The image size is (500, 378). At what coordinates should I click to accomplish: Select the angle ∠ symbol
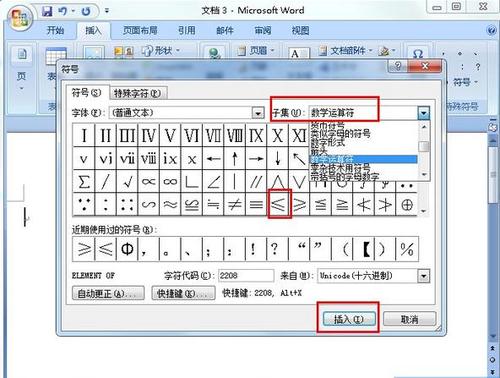[213, 182]
